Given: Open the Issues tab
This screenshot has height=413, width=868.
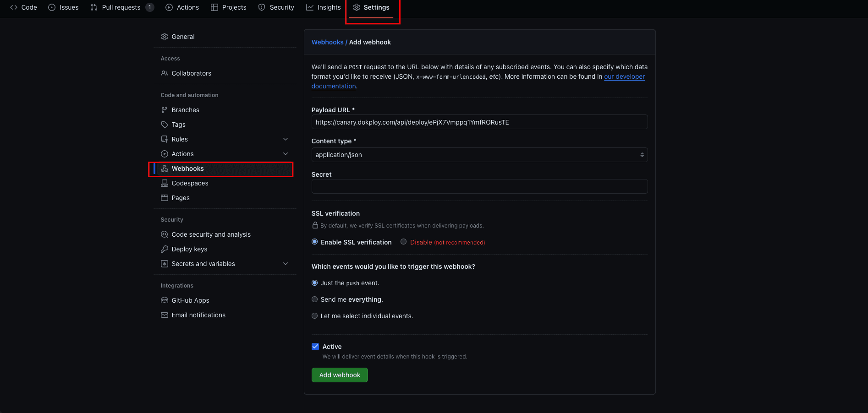Looking at the screenshot, I should point(63,7).
